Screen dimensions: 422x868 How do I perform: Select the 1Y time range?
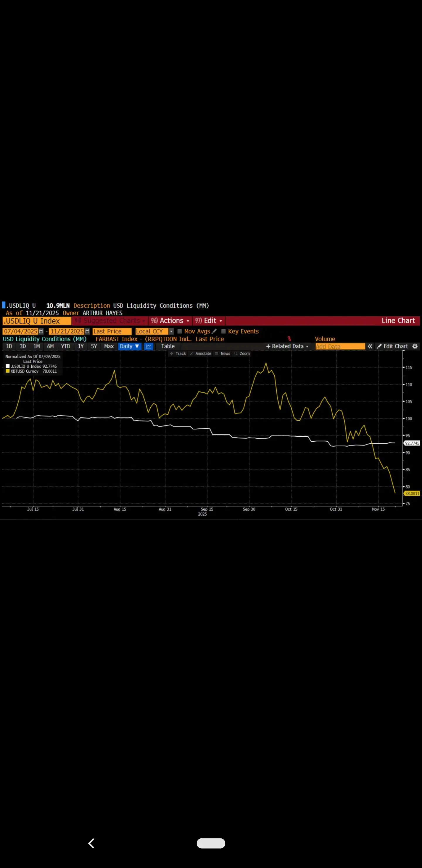point(81,346)
